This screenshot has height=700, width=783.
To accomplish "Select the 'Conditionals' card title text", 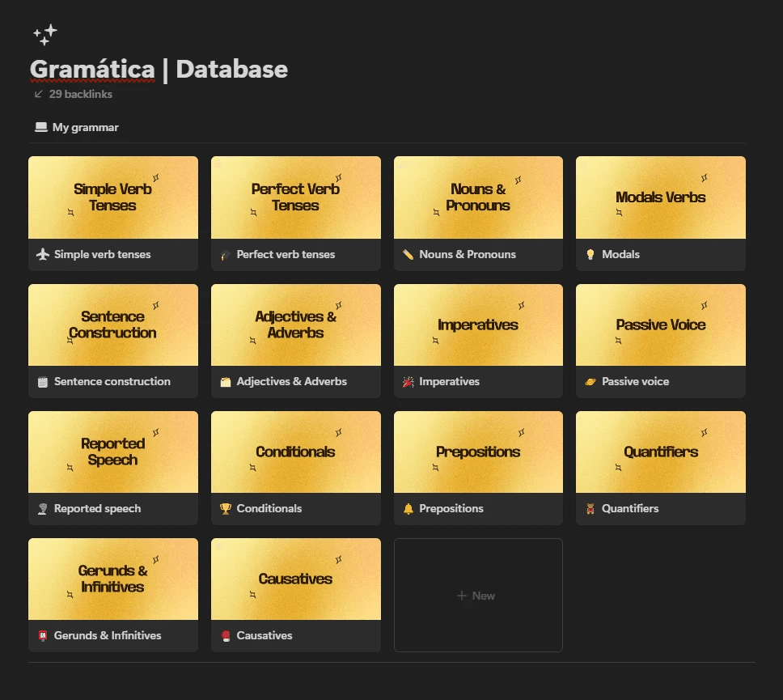I will pyautogui.click(x=269, y=508).
